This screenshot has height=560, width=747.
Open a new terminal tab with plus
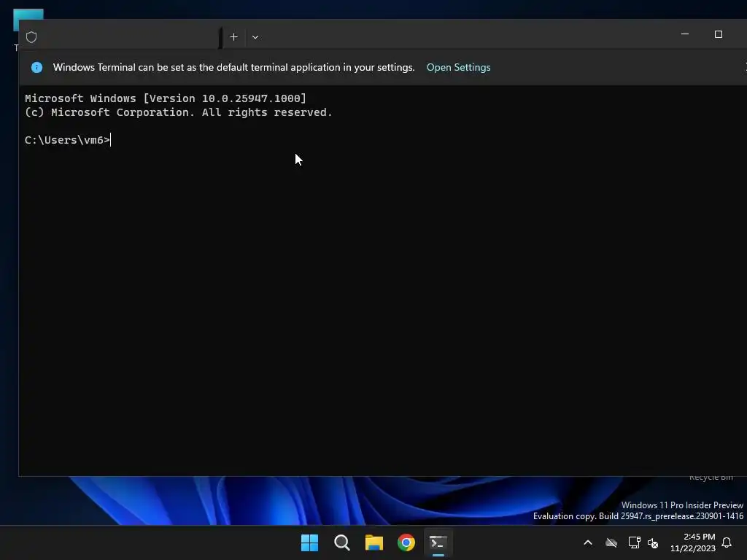pos(233,37)
